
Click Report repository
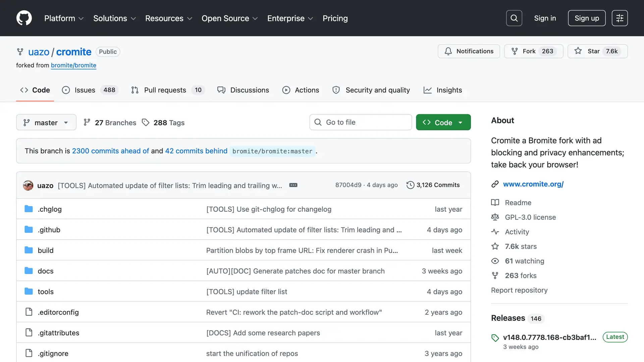[519, 290]
